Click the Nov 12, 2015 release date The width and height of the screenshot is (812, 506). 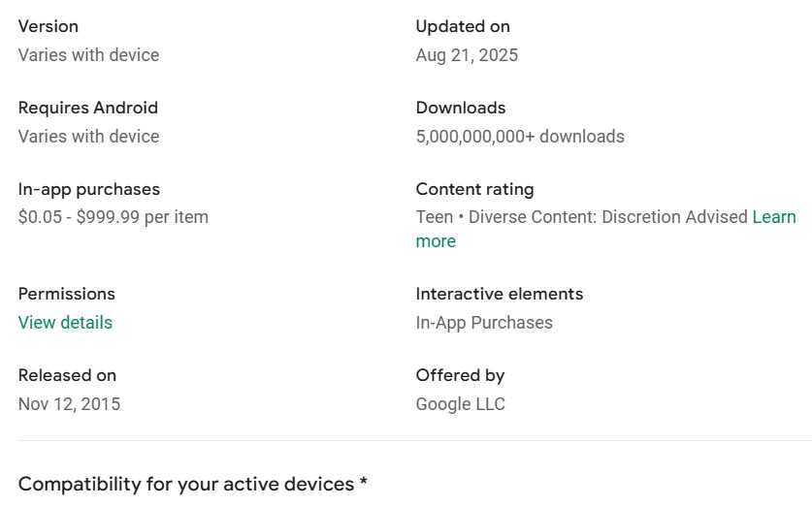pyautogui.click(x=70, y=404)
